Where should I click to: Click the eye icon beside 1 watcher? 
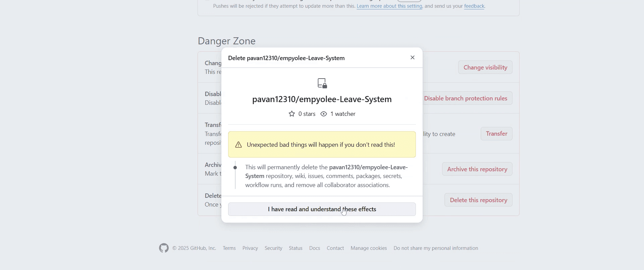(324, 114)
